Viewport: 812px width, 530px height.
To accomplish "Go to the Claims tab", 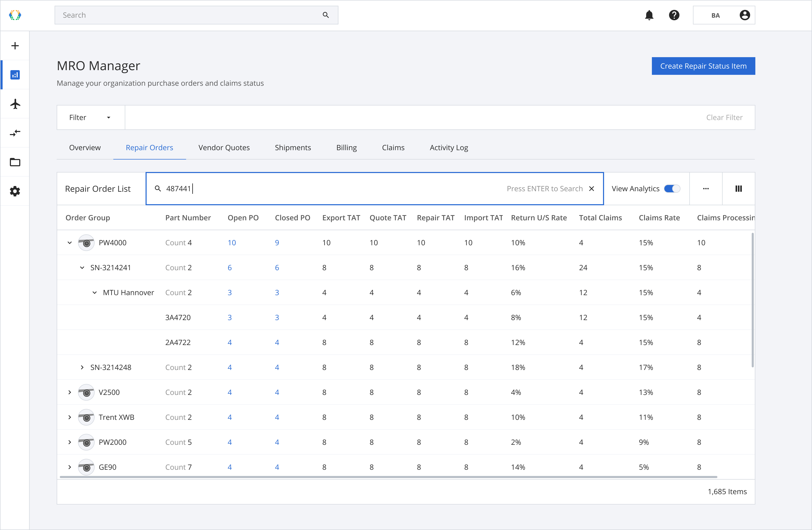I will (x=393, y=147).
